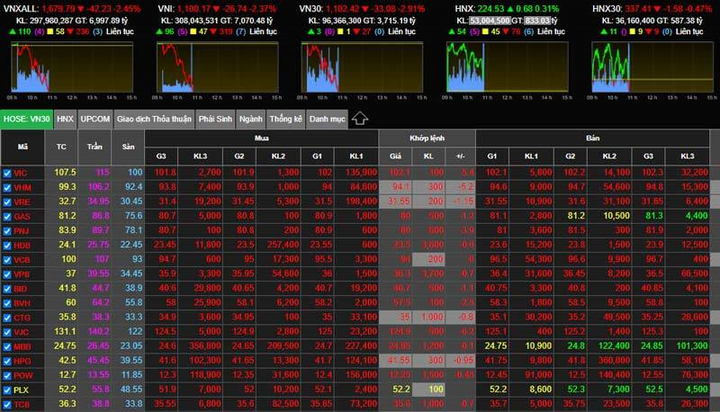Viewport: 720px width, 412px height.
Task: Untick the PLX row checkbox
Action: click(x=7, y=389)
